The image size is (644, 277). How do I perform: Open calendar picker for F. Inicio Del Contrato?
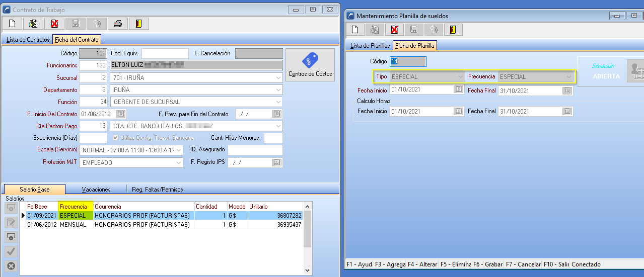[x=121, y=114]
